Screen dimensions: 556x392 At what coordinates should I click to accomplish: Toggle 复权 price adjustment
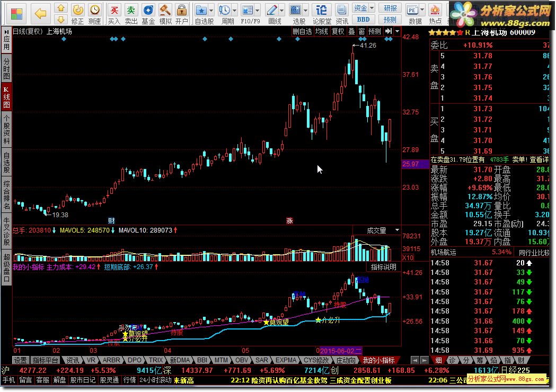click(338, 31)
